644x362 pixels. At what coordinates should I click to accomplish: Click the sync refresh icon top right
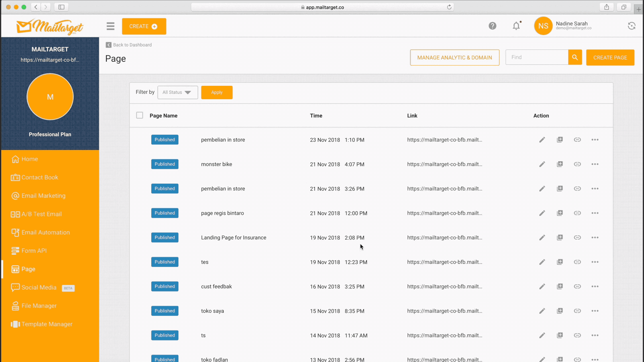point(632,26)
